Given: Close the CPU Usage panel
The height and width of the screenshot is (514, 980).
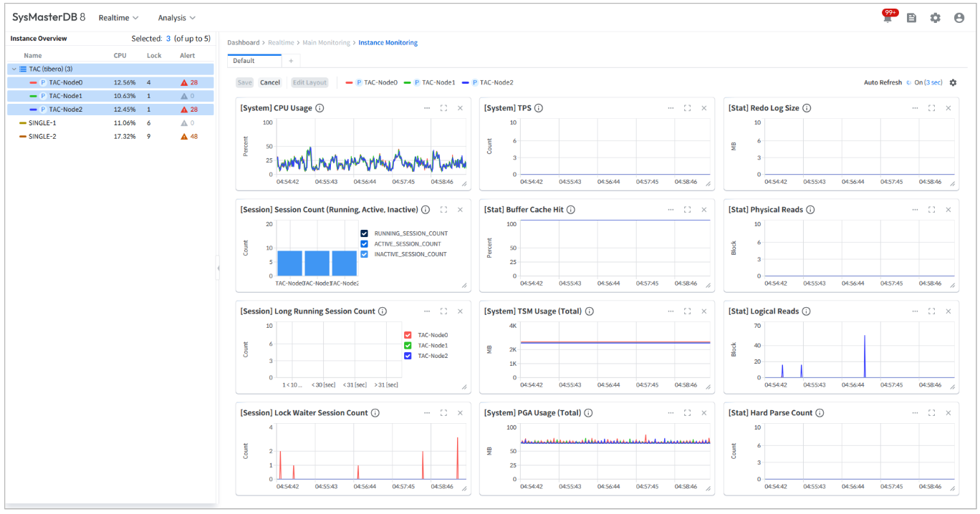Looking at the screenshot, I should click(460, 108).
